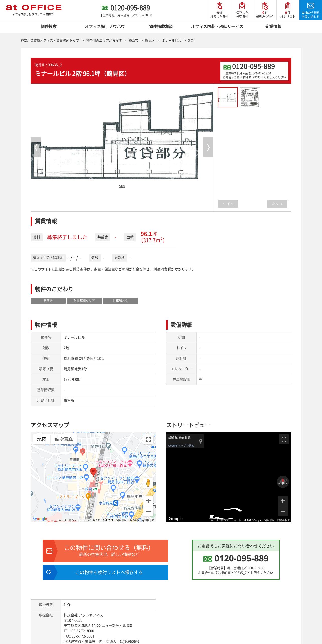The image size is (322, 644).
Task: Show previous floor plan image arrow
Action: point(36,147)
